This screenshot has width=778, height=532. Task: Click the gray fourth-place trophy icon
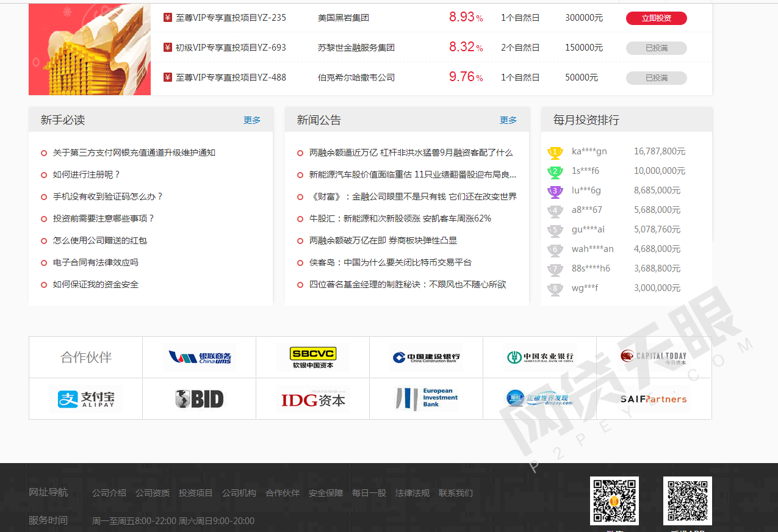(555, 211)
